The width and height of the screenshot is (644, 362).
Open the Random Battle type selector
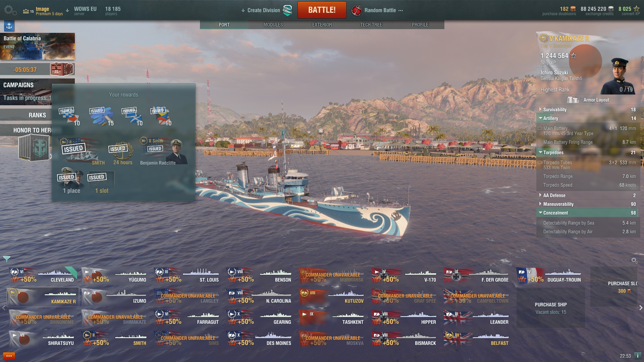click(377, 10)
